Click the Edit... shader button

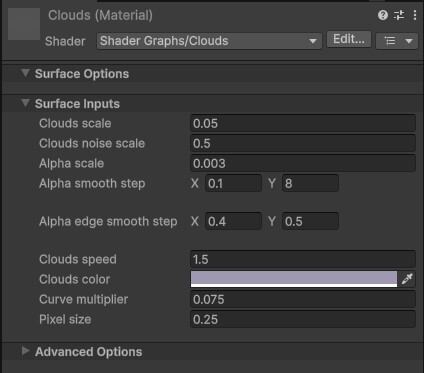[349, 39]
